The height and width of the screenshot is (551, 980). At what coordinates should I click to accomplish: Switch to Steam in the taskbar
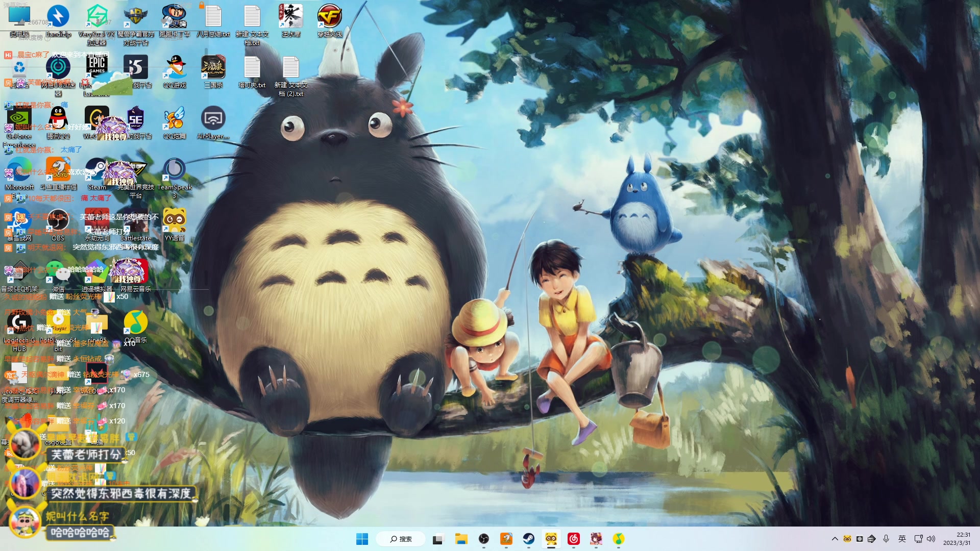click(x=529, y=539)
